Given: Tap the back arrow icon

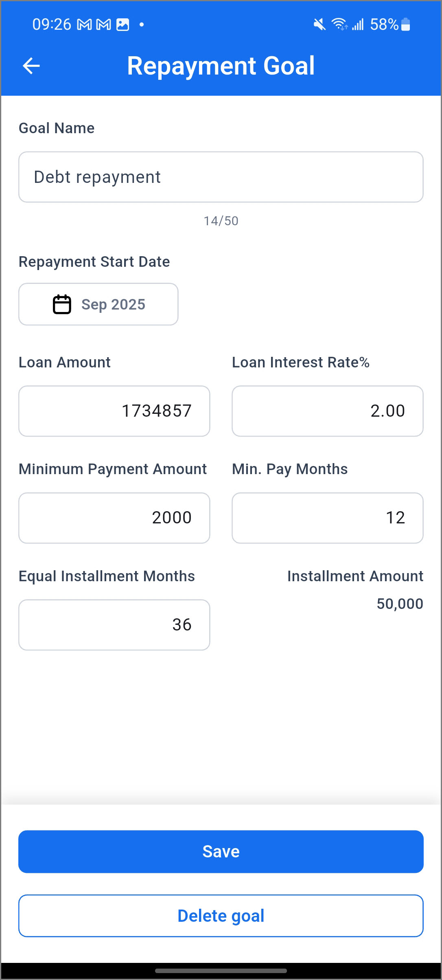Looking at the screenshot, I should [x=31, y=66].
